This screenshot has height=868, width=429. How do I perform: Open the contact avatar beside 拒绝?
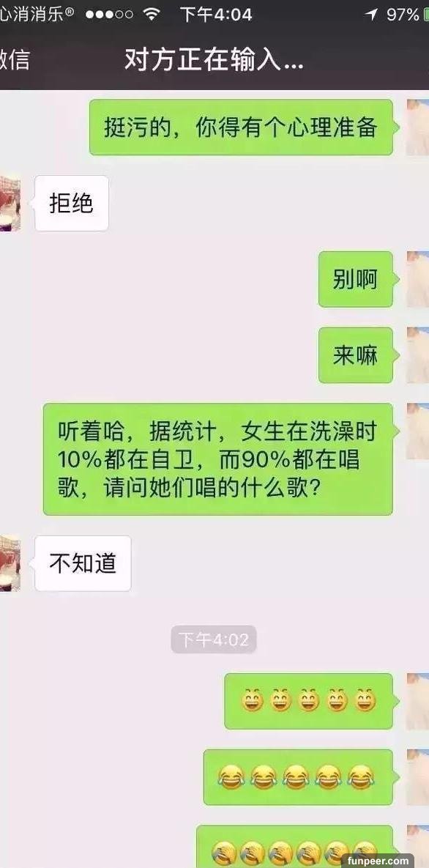[10, 203]
